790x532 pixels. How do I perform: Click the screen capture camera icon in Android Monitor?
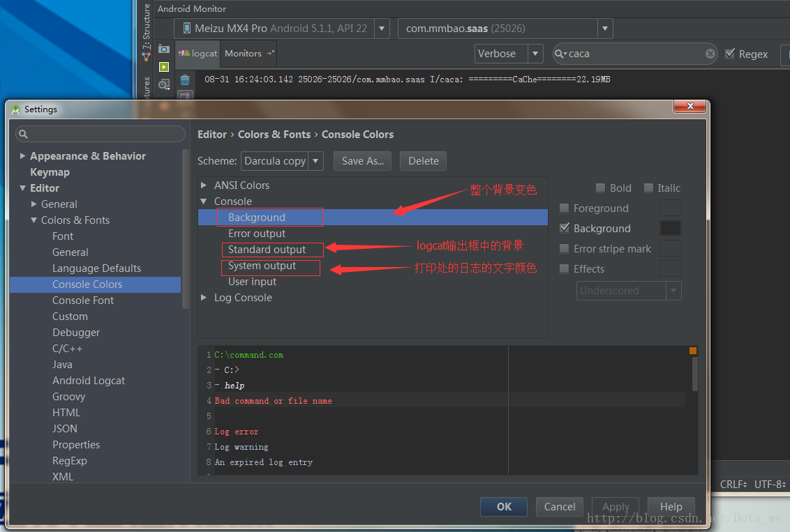pyautogui.click(x=164, y=49)
